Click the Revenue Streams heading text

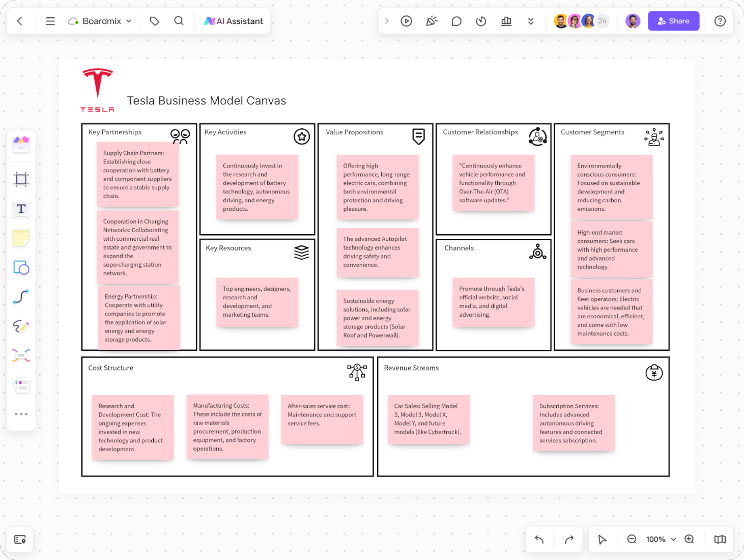click(x=411, y=368)
